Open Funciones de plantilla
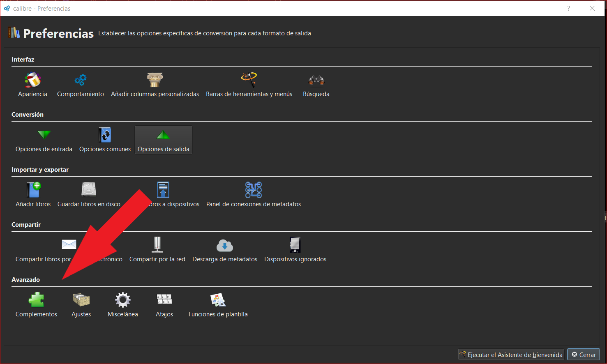 pos(218,305)
